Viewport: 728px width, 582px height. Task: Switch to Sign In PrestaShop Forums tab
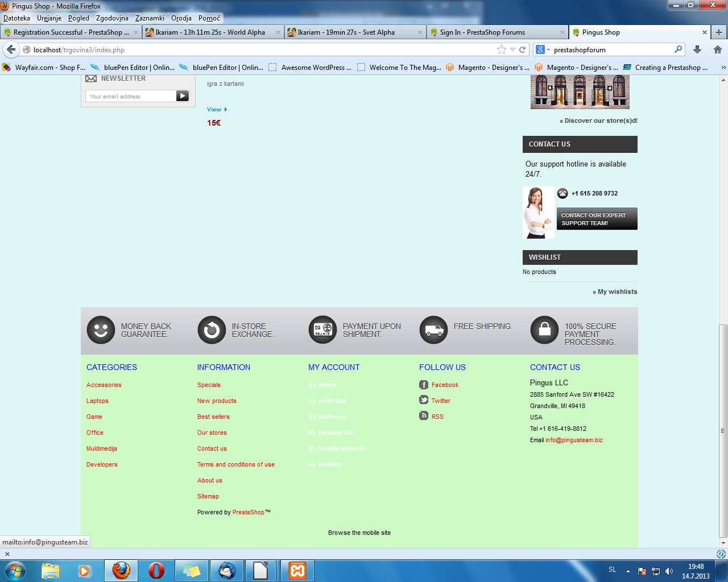click(498, 32)
